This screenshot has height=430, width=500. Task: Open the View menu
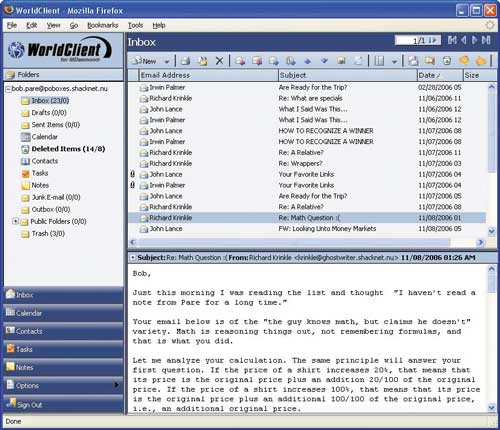pos(53,25)
